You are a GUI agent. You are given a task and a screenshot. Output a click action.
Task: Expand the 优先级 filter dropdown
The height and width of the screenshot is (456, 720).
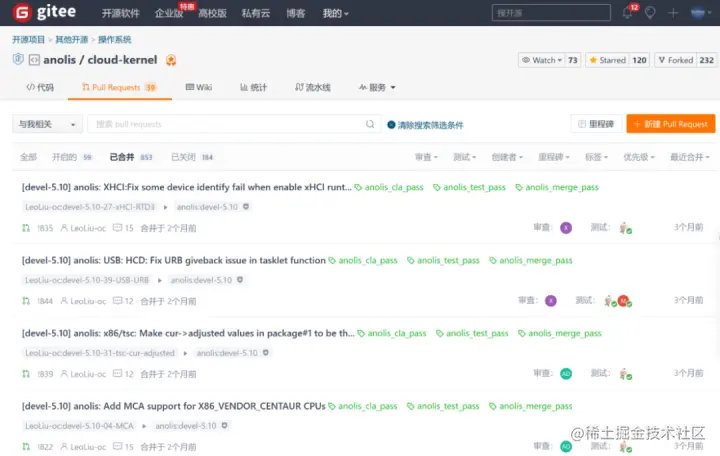[639, 157]
